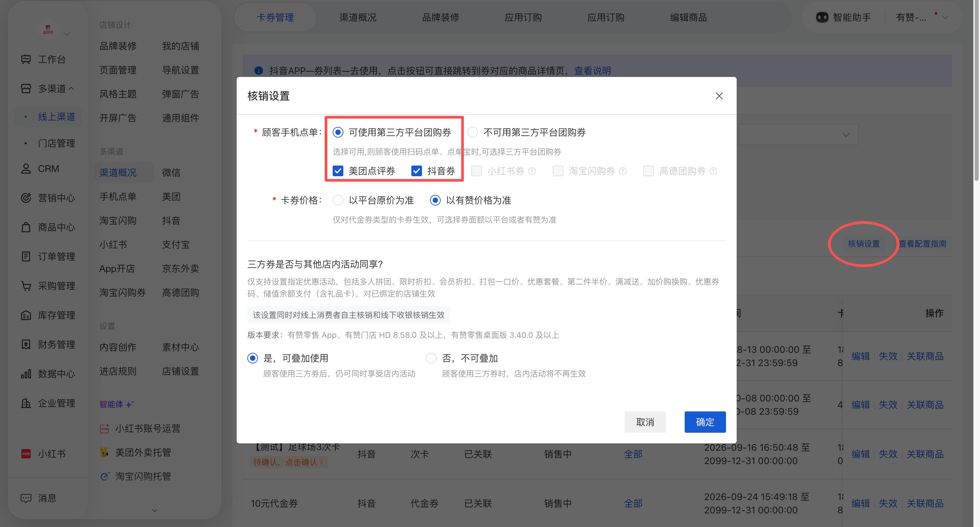Viewport: 980px width, 527px height.
Task: Click the 智能助手 robot icon
Action: 822,18
